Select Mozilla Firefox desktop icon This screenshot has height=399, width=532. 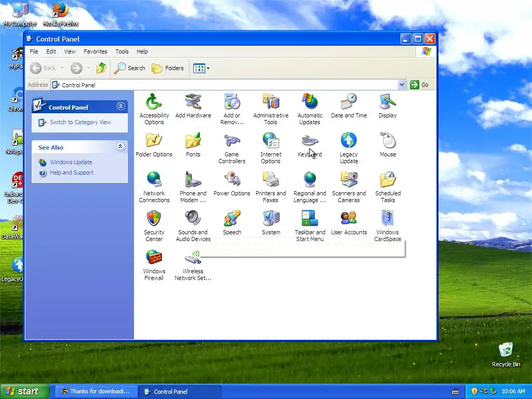pos(60,14)
